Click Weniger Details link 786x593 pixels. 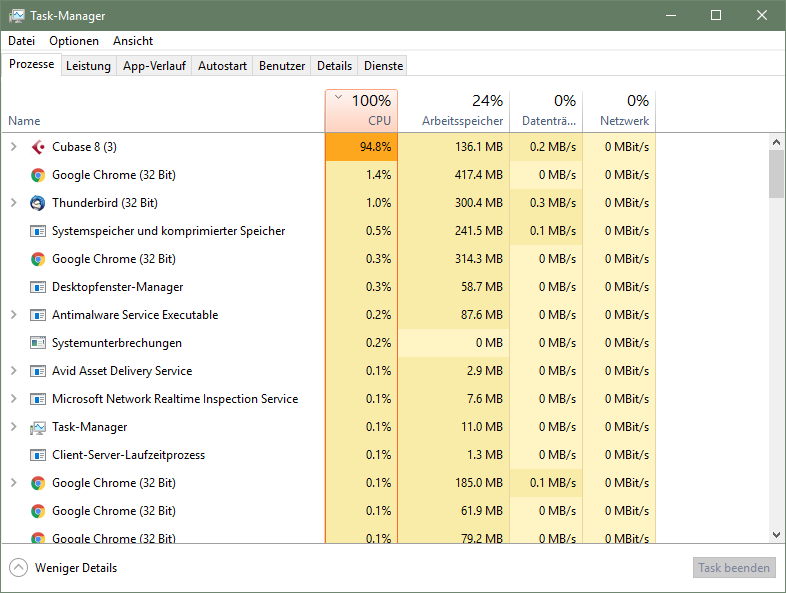pos(76,568)
